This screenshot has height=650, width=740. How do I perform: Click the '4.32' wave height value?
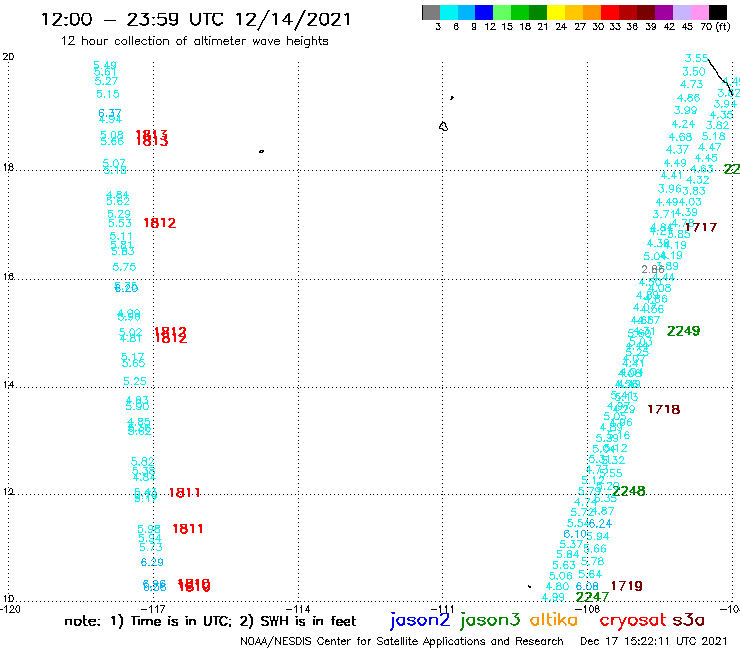698,180
